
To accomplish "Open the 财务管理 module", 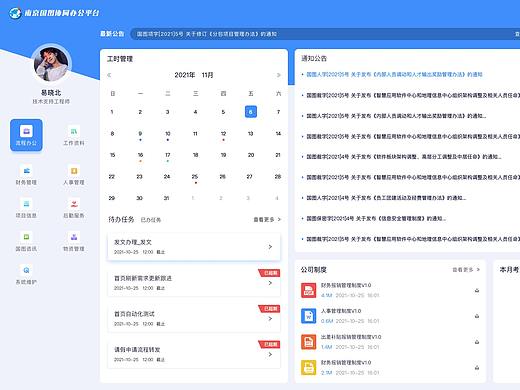I will 26,175.
